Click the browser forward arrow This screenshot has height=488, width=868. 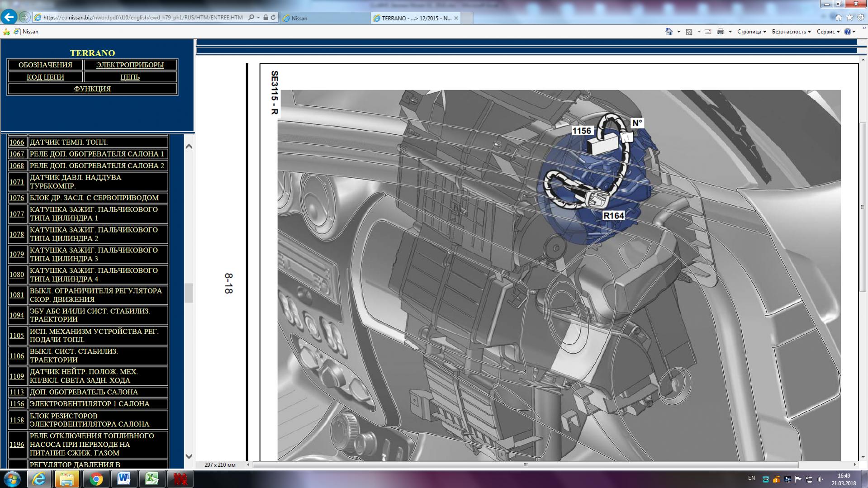pyautogui.click(x=25, y=17)
